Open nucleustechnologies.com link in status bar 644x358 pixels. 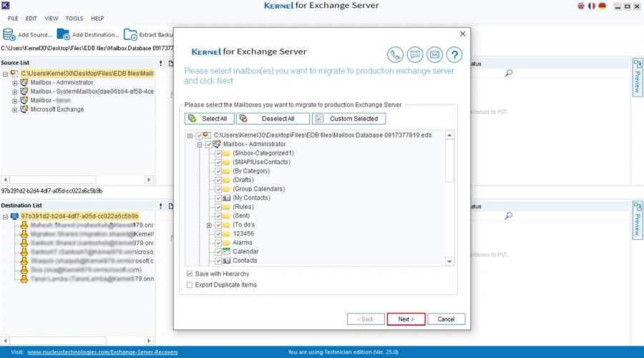(x=102, y=352)
